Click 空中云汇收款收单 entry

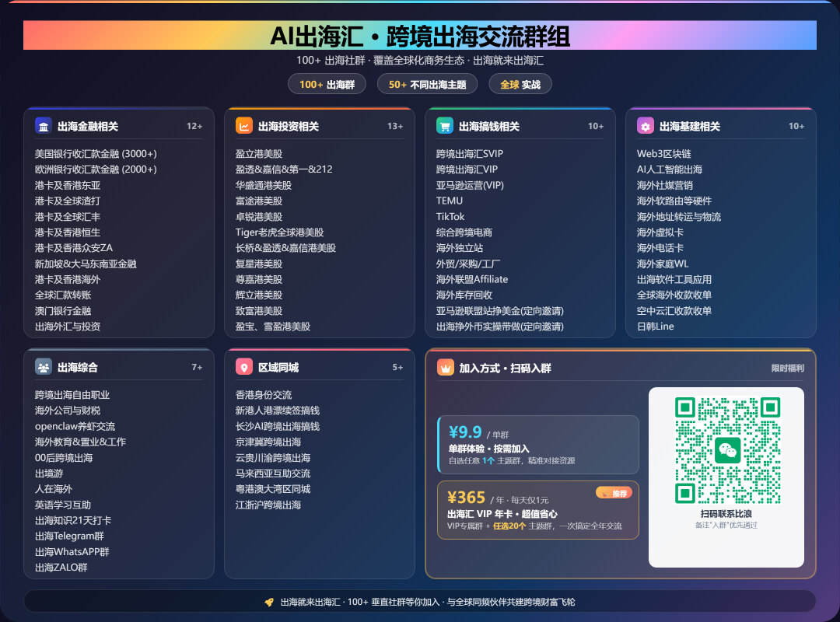674,311
